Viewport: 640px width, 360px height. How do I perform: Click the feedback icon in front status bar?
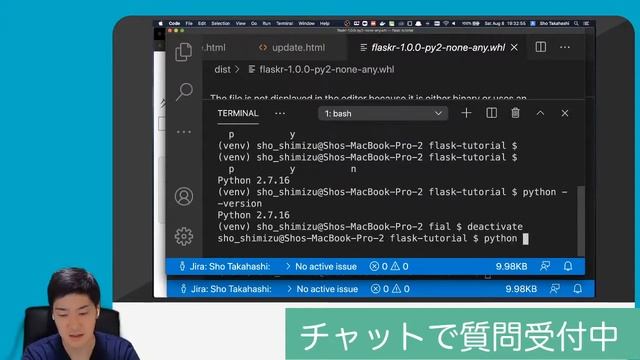545,267
